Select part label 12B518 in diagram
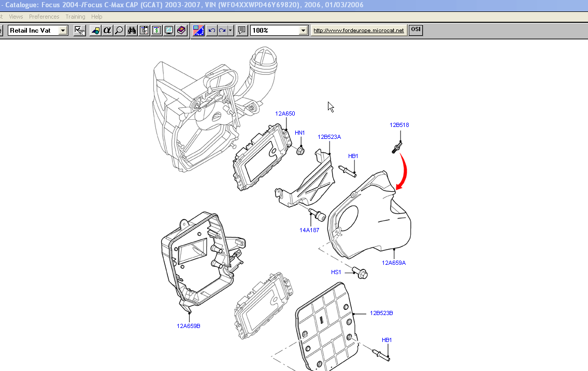 coord(399,125)
